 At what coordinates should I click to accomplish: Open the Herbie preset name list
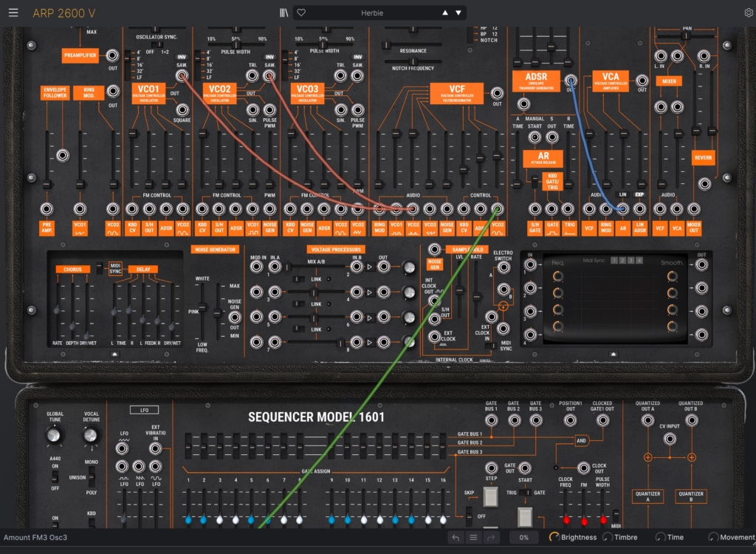372,13
